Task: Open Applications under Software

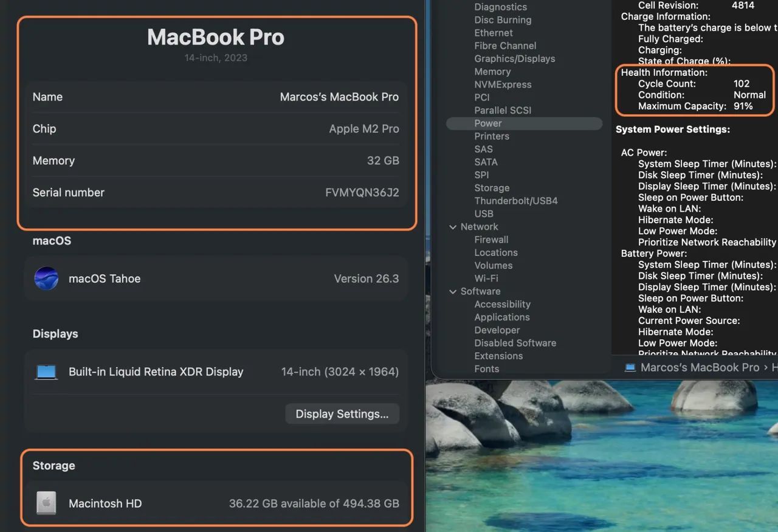Action: click(502, 317)
